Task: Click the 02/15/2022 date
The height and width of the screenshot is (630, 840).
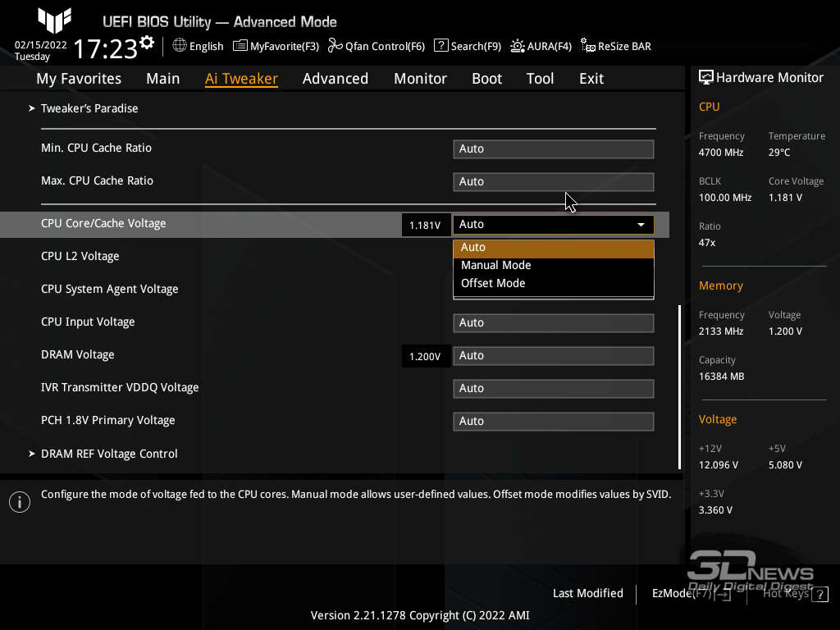Action: click(x=41, y=45)
